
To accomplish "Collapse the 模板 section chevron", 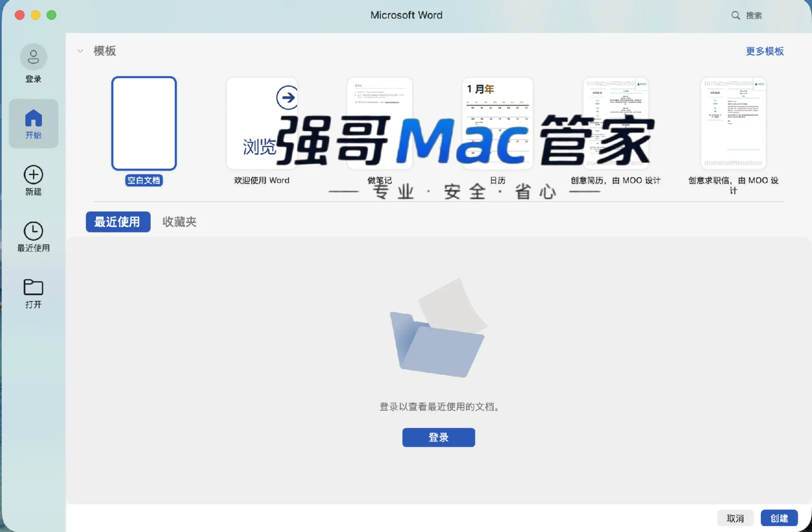I will [x=80, y=51].
